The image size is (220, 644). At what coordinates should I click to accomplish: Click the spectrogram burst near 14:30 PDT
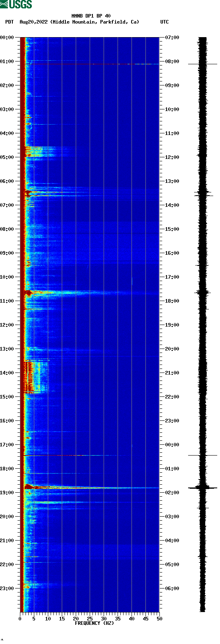tap(36, 377)
